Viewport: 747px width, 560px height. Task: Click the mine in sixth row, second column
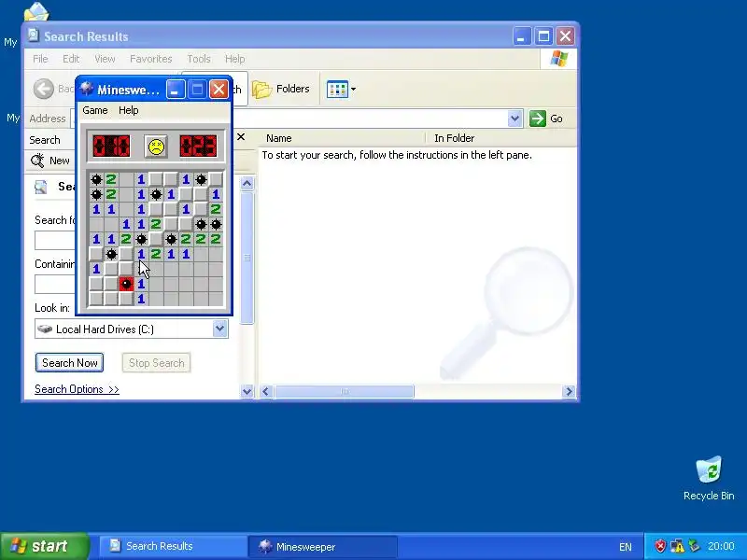111,254
